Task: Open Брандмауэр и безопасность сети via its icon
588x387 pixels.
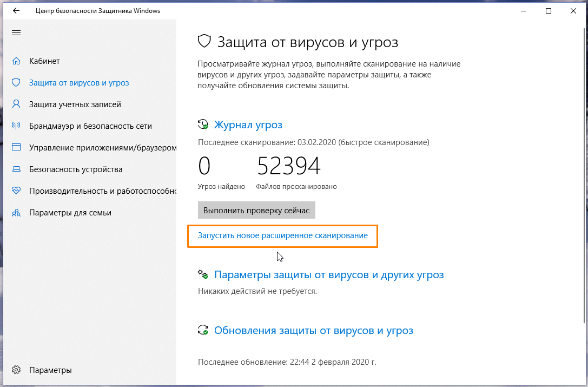Action: pos(16,126)
